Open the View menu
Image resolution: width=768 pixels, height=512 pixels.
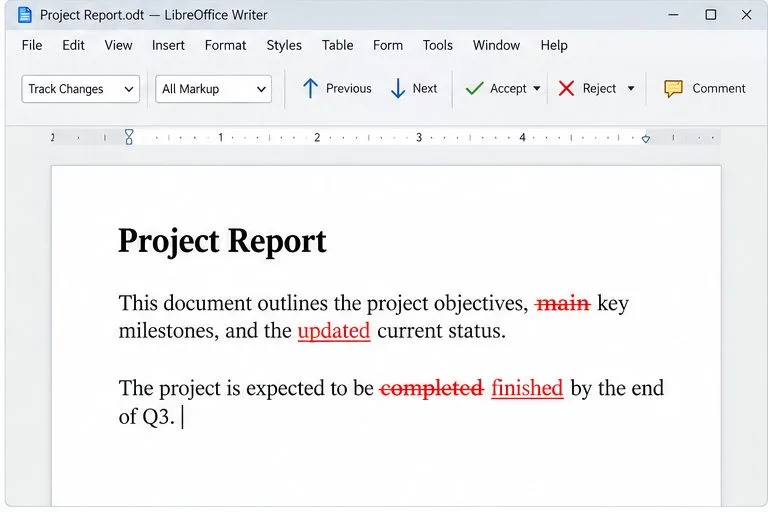(x=118, y=45)
